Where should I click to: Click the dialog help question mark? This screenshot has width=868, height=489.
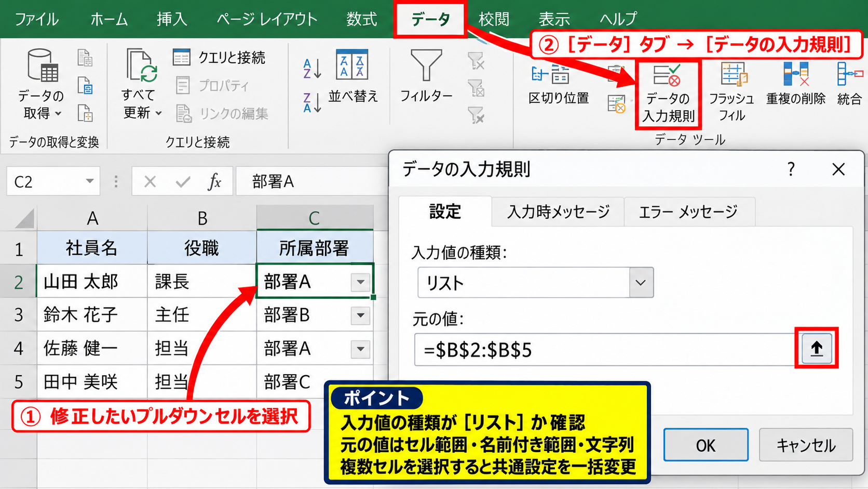tap(791, 169)
